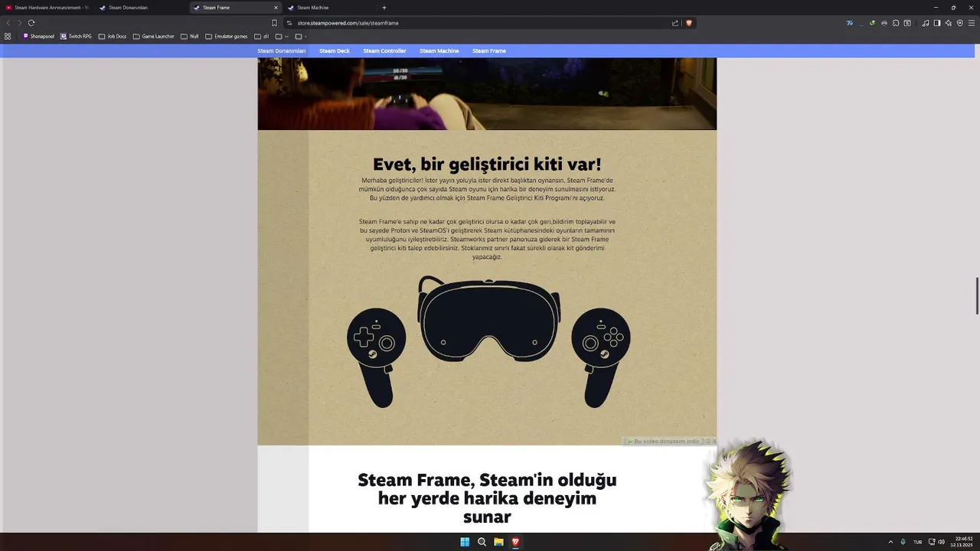The height and width of the screenshot is (551, 980).
Task: Click the 'Evet, bir geliştirici kiti var!' heading
Action: click(487, 165)
